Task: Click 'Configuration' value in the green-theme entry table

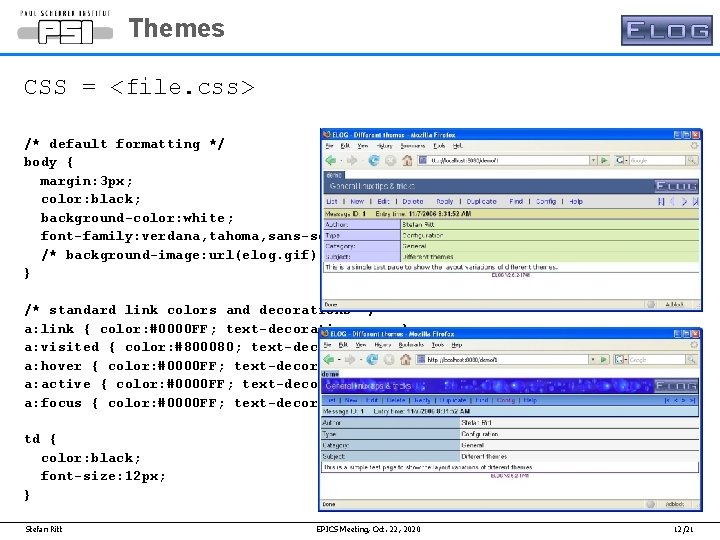Action: [422, 236]
